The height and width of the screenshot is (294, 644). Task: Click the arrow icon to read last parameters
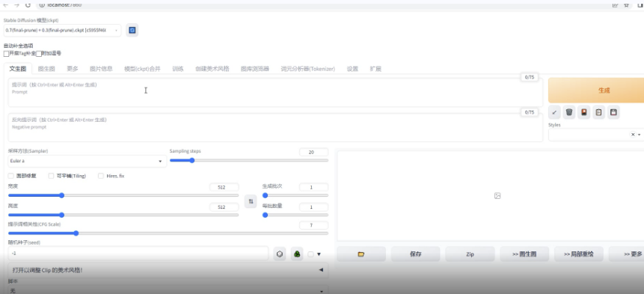(x=554, y=112)
